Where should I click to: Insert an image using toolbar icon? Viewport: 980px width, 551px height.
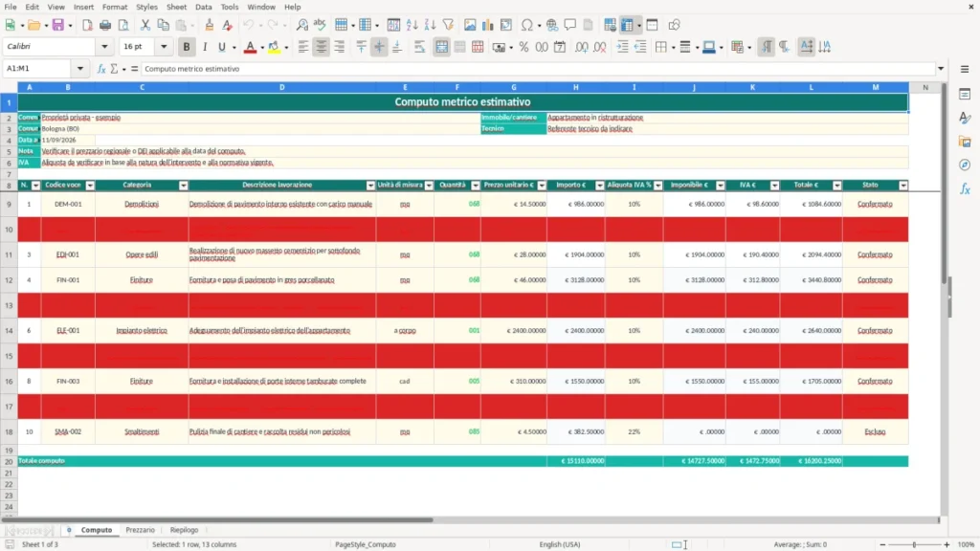(x=470, y=25)
